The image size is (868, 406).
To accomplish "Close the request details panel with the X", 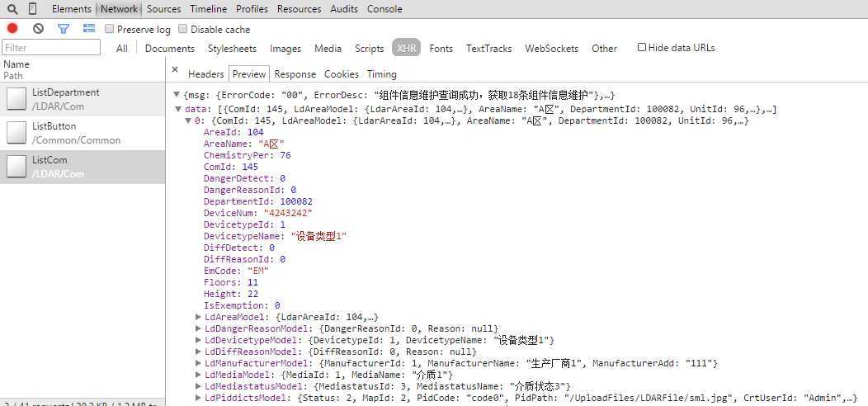I will pos(175,70).
